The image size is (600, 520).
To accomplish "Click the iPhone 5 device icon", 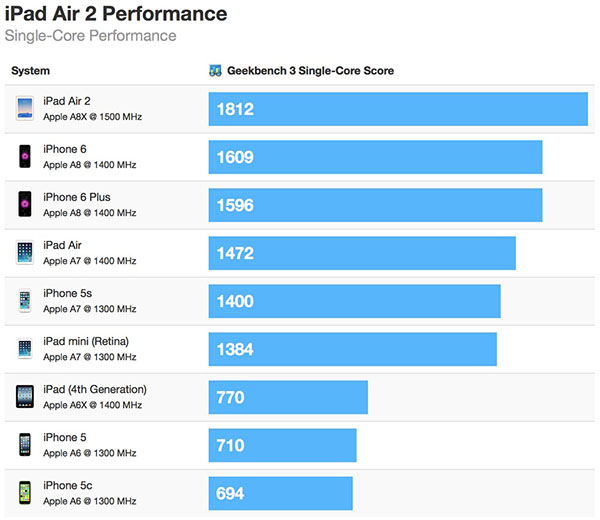I will click(25, 445).
